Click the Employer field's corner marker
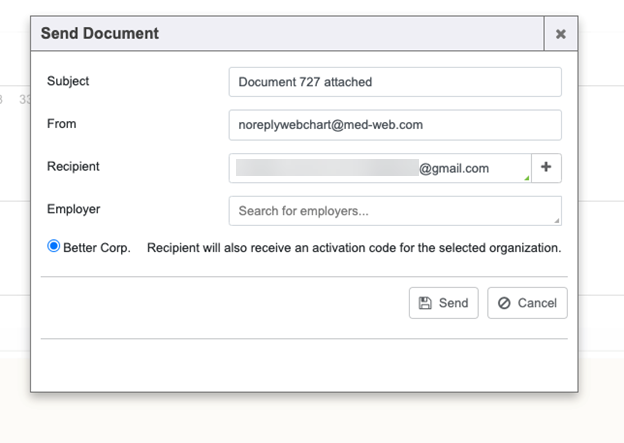The height and width of the screenshot is (443, 624). pos(556,220)
